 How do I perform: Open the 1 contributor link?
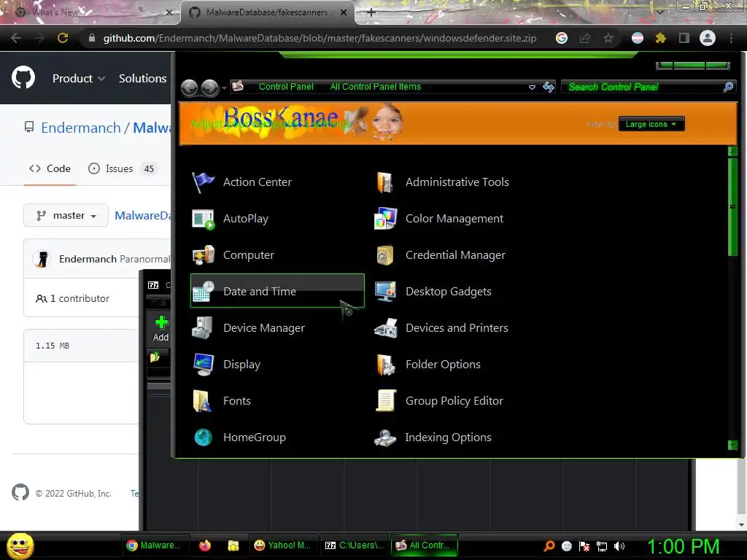point(73,298)
